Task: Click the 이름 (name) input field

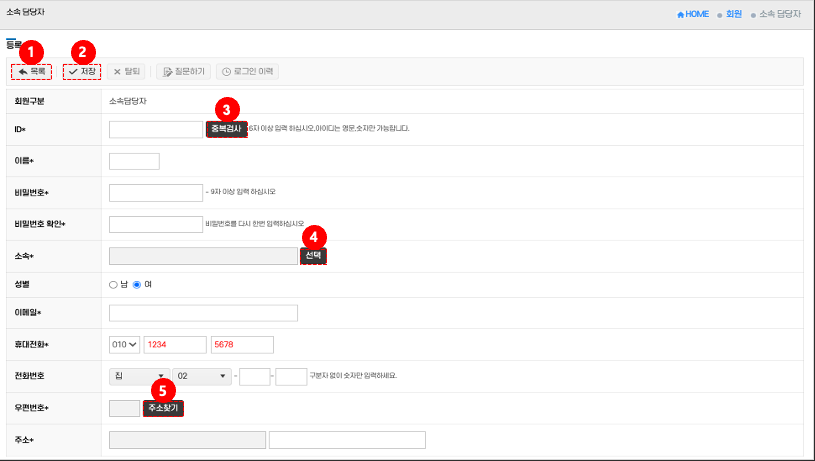Action: pyautogui.click(x=134, y=161)
